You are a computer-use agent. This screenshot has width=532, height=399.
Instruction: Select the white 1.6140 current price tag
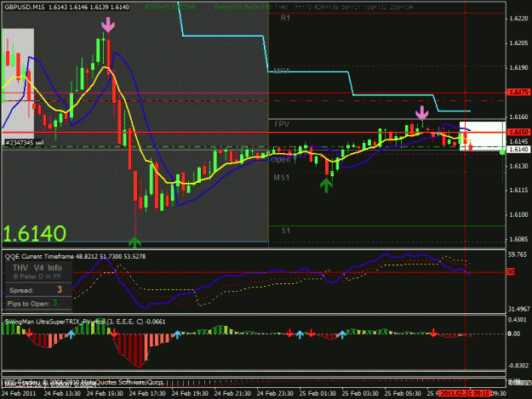(518, 150)
